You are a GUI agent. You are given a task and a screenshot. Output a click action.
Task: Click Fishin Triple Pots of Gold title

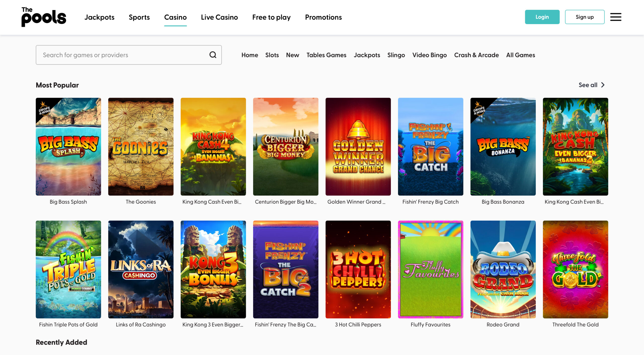68,325
